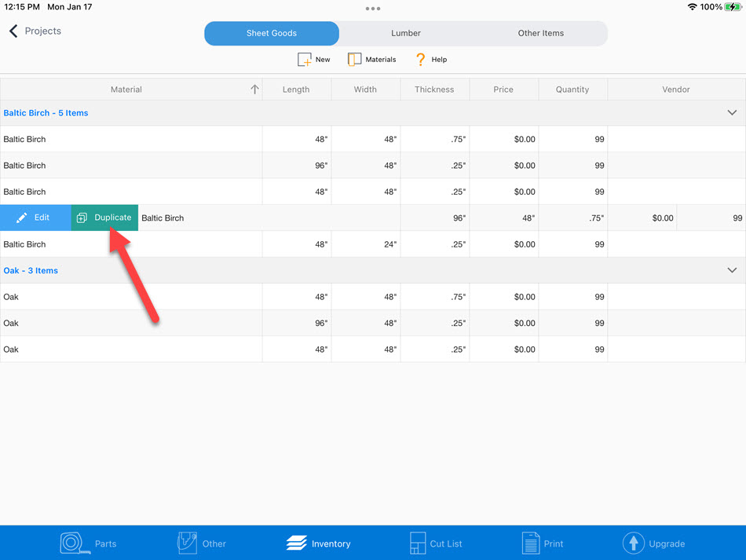Select the Oak 96" row name

click(11, 323)
